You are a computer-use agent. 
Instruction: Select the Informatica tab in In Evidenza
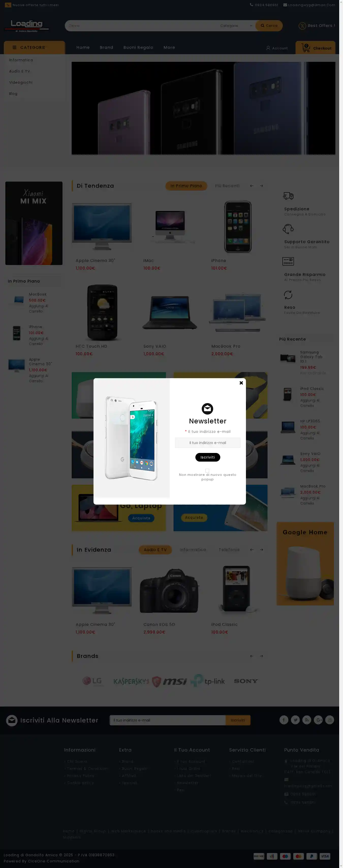click(x=193, y=550)
